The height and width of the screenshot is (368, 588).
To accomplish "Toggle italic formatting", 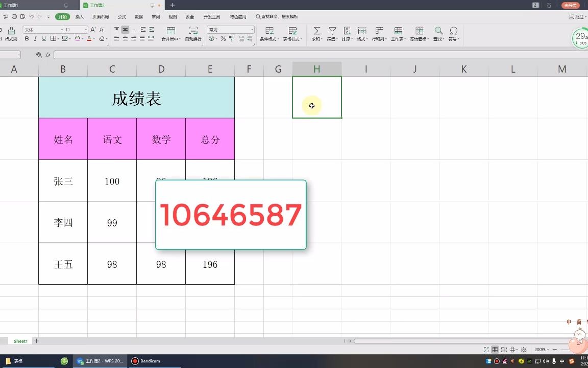I will tap(34, 39).
